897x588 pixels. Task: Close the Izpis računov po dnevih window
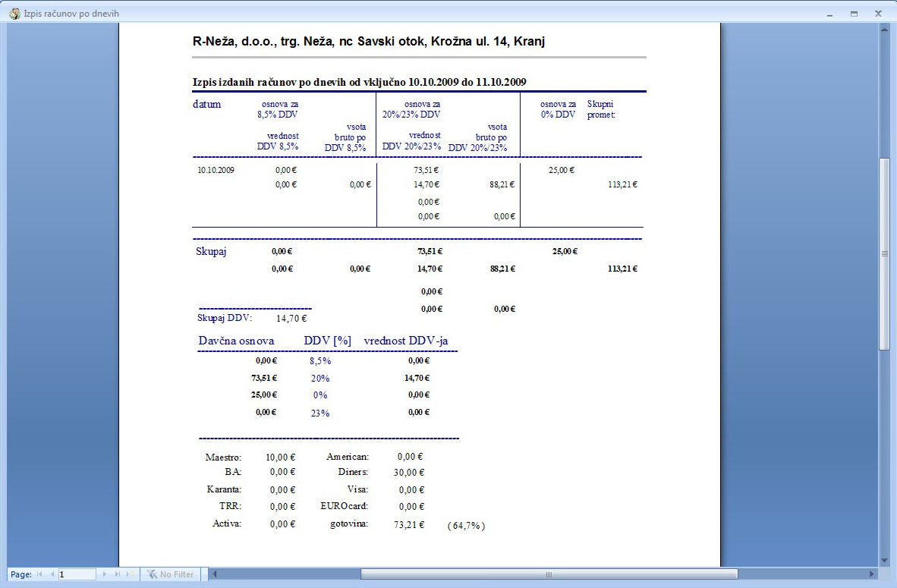(878, 14)
